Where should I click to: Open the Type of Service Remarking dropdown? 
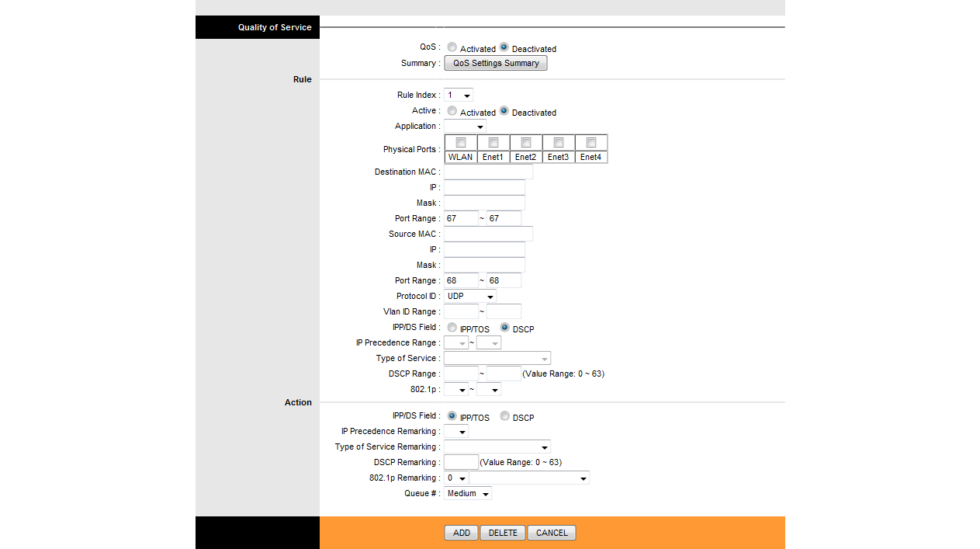point(497,446)
